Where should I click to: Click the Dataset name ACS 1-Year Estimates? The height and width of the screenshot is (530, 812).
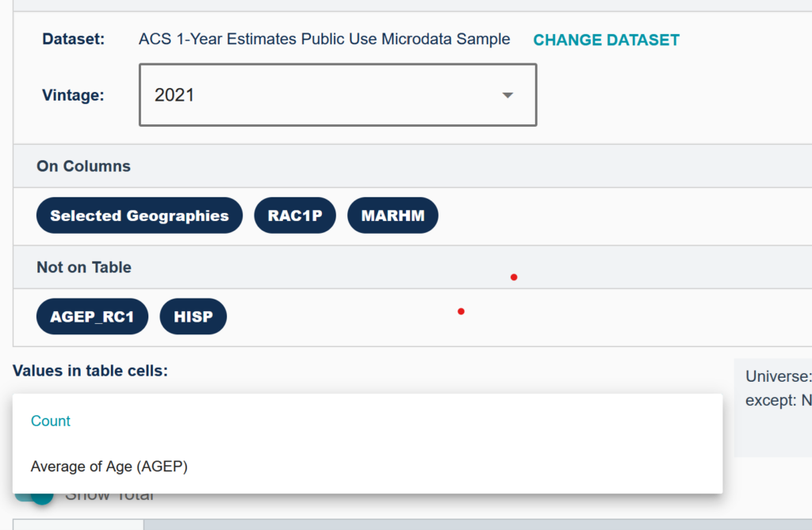(325, 38)
